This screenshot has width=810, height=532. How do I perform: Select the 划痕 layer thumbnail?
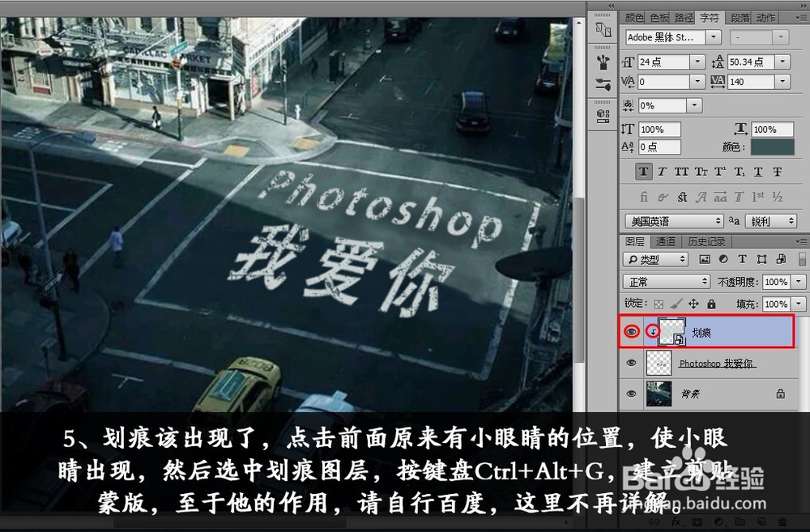[671, 332]
